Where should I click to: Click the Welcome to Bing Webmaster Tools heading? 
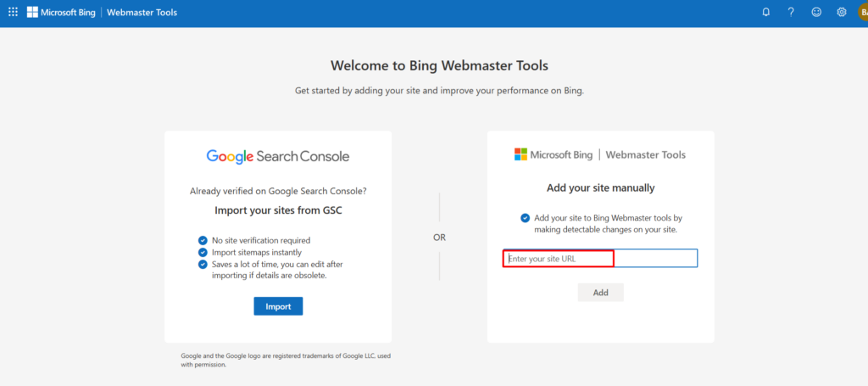[x=440, y=66]
